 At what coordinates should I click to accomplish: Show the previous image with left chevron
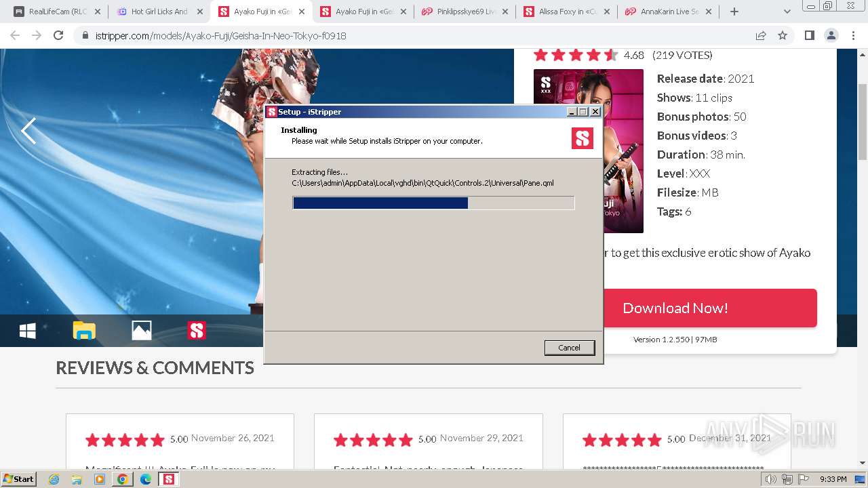28,131
